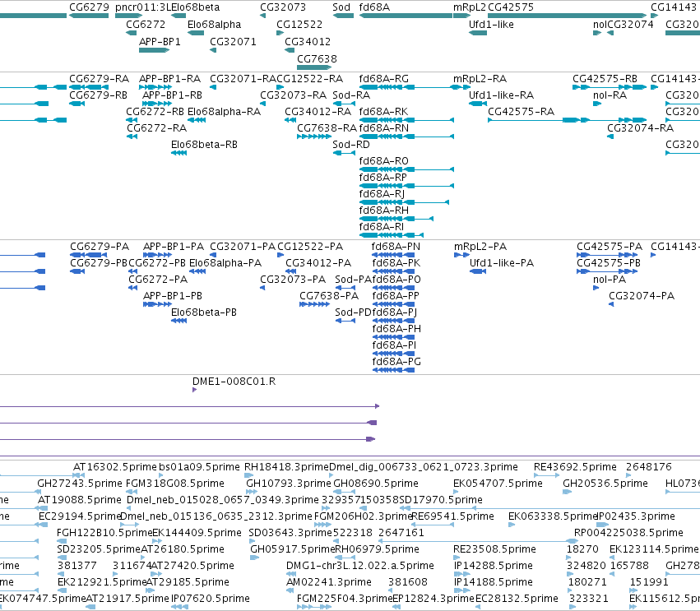The height and width of the screenshot is (611, 700).
Task: Open the Ufd1-like gene label
Action: click(x=491, y=25)
